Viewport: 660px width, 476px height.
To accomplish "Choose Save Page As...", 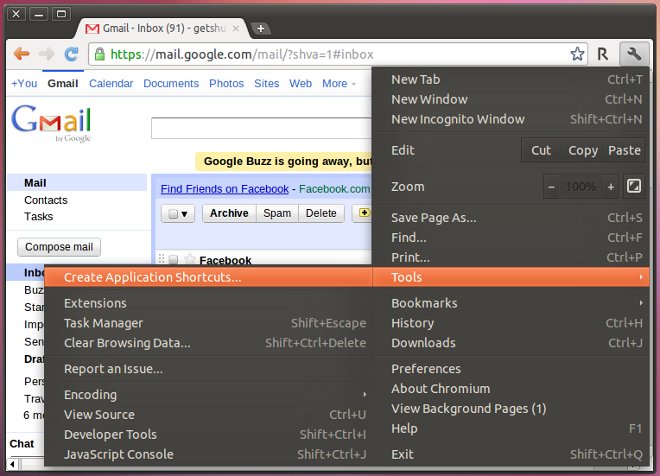I will (511, 218).
